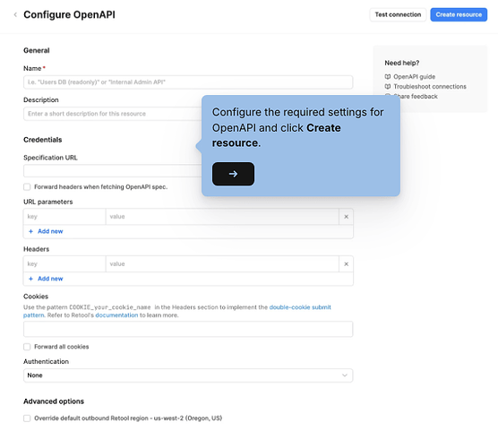Check the Forward all cookies box
The height and width of the screenshot is (448, 498).
27,347
